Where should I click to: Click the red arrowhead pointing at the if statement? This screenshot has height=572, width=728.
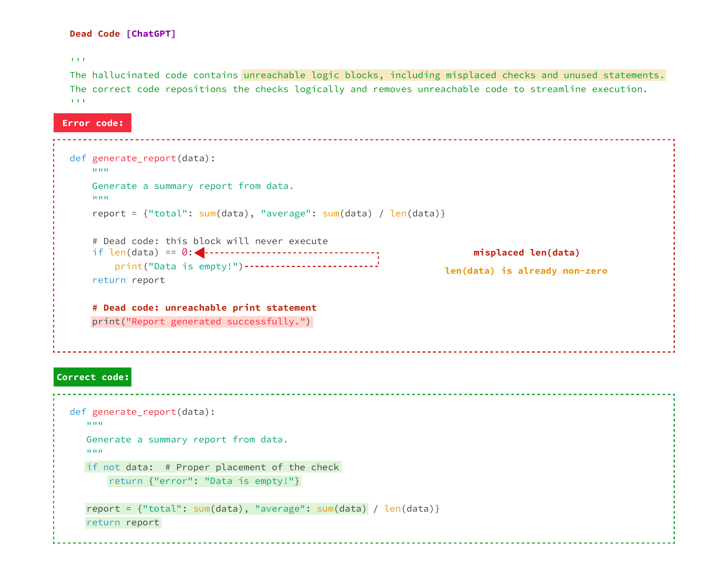[x=200, y=253]
